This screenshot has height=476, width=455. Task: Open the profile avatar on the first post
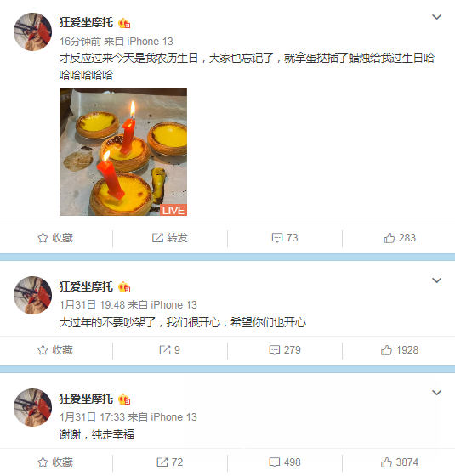coord(33,32)
